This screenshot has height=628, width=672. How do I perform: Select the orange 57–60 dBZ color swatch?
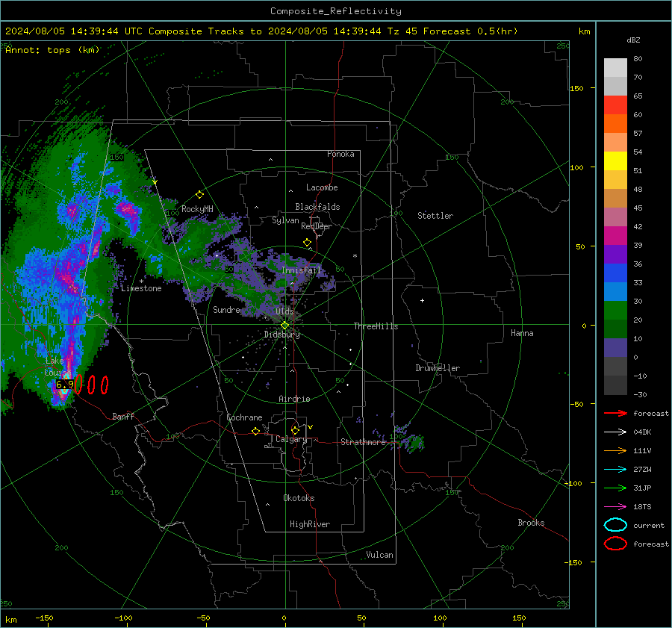pyautogui.click(x=615, y=124)
